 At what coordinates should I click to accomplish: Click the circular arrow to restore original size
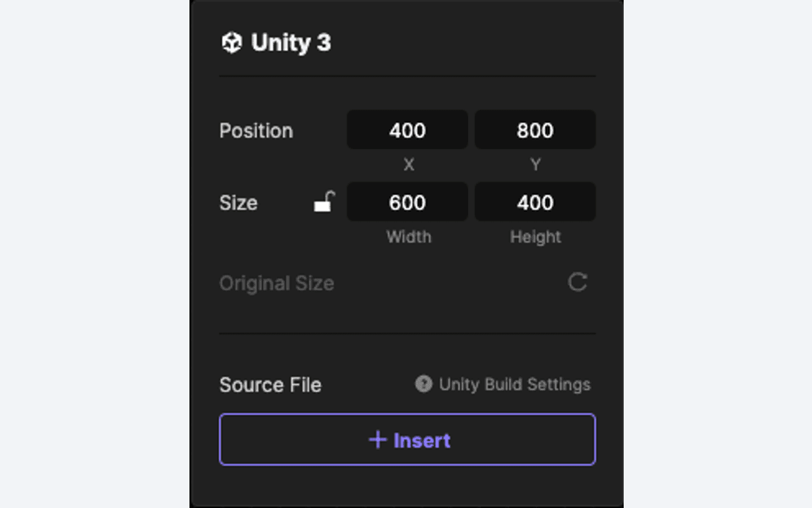click(578, 283)
